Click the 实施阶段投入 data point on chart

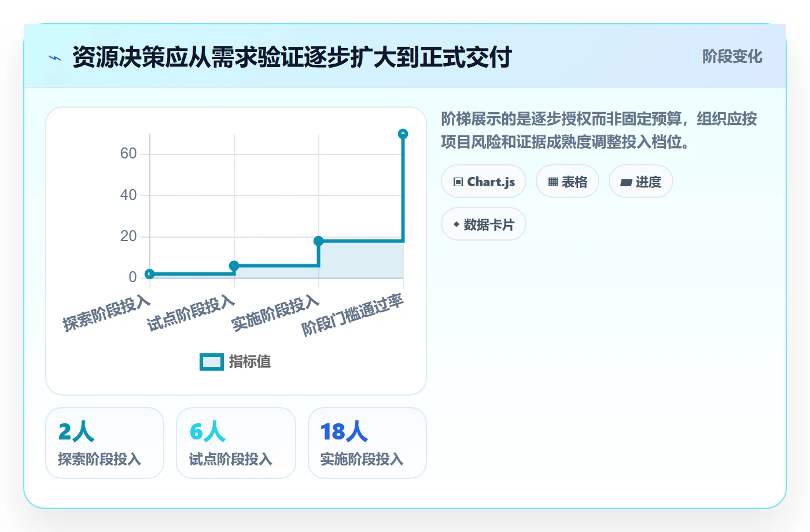click(319, 241)
